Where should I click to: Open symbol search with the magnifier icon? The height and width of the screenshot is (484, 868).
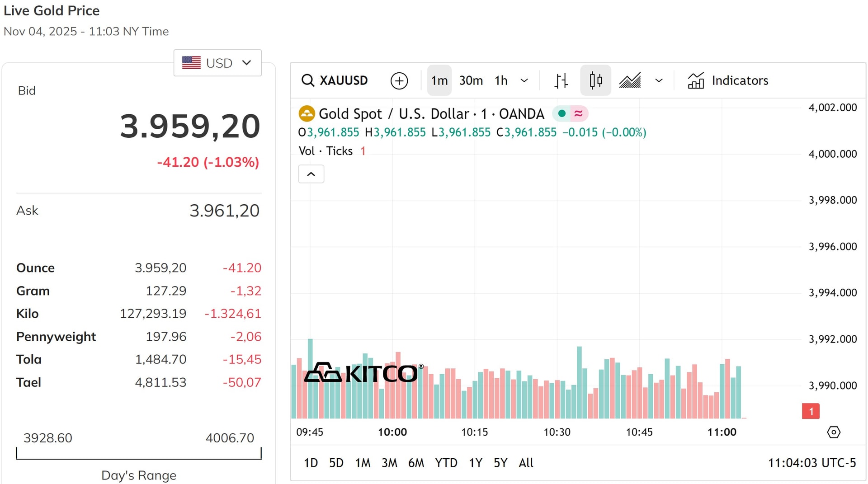coord(308,80)
